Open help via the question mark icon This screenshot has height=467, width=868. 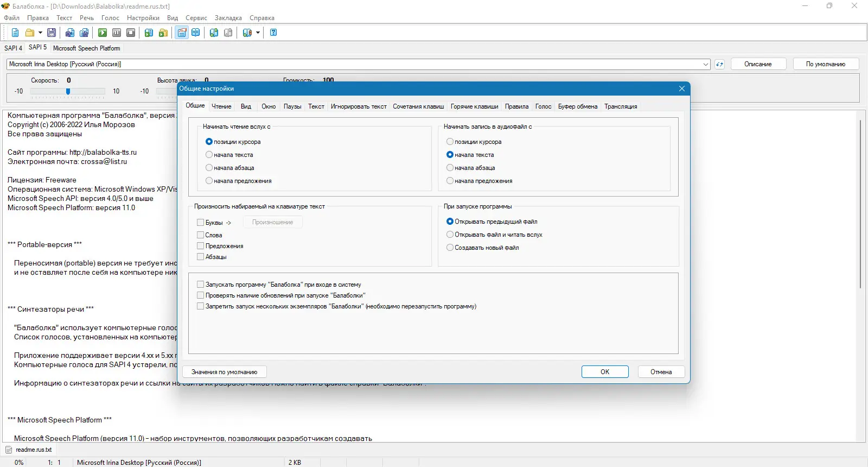[273, 33]
